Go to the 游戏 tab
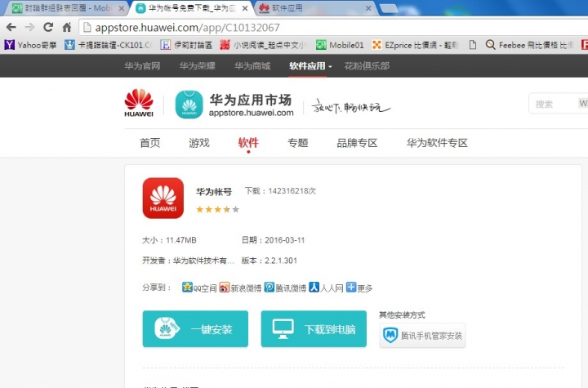The image size is (588, 388). 199,143
